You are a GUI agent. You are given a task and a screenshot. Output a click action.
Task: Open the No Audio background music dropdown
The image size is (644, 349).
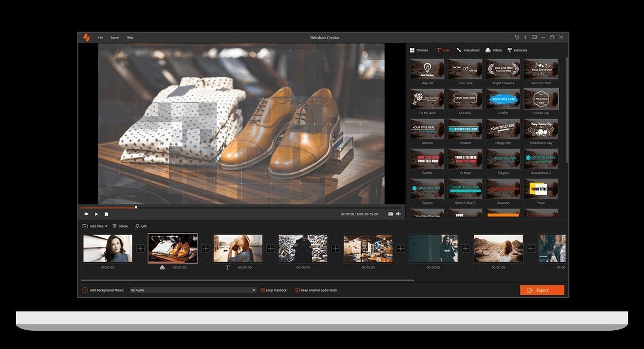[193, 290]
